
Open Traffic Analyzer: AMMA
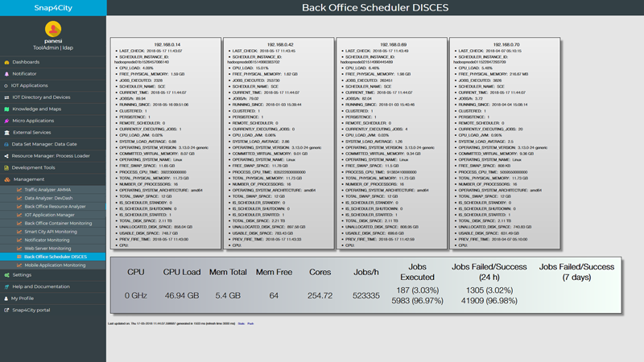(50, 189)
